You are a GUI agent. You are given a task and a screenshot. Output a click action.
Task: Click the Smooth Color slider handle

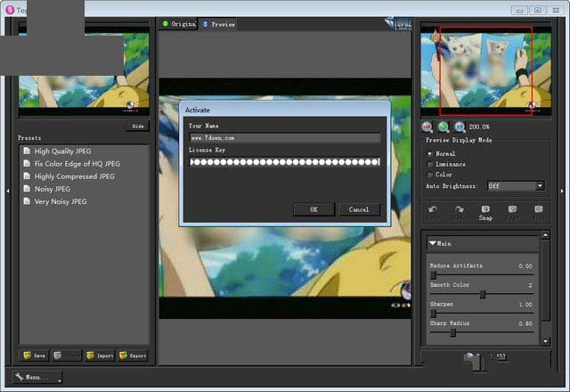click(x=483, y=294)
